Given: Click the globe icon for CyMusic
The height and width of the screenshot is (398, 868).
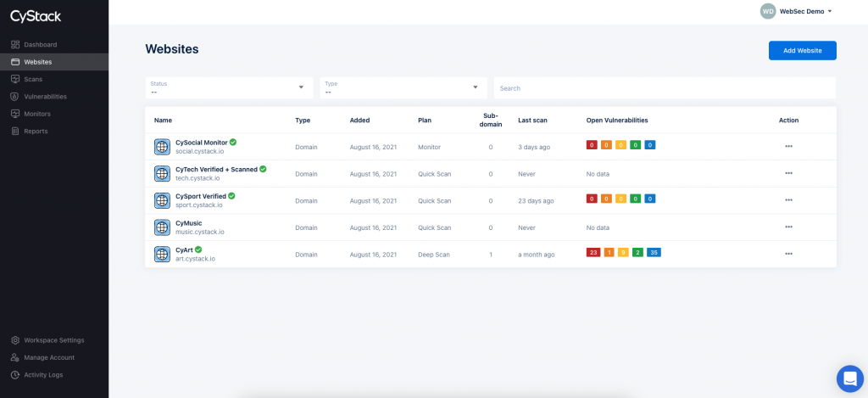Looking at the screenshot, I should coord(162,227).
